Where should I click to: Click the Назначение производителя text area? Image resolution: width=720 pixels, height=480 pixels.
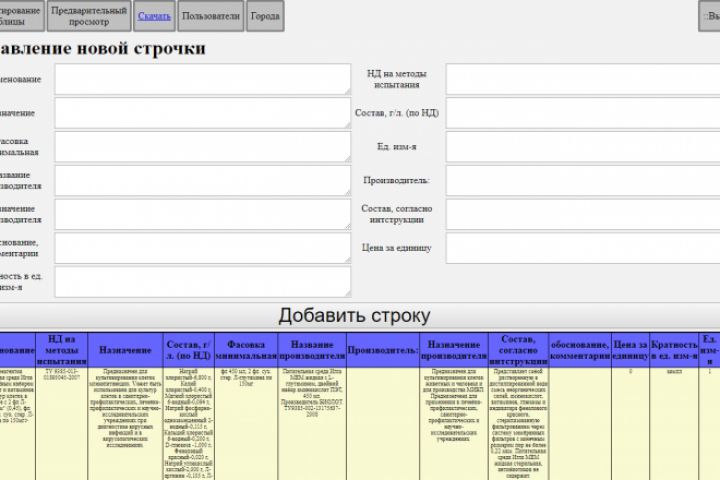click(203, 215)
